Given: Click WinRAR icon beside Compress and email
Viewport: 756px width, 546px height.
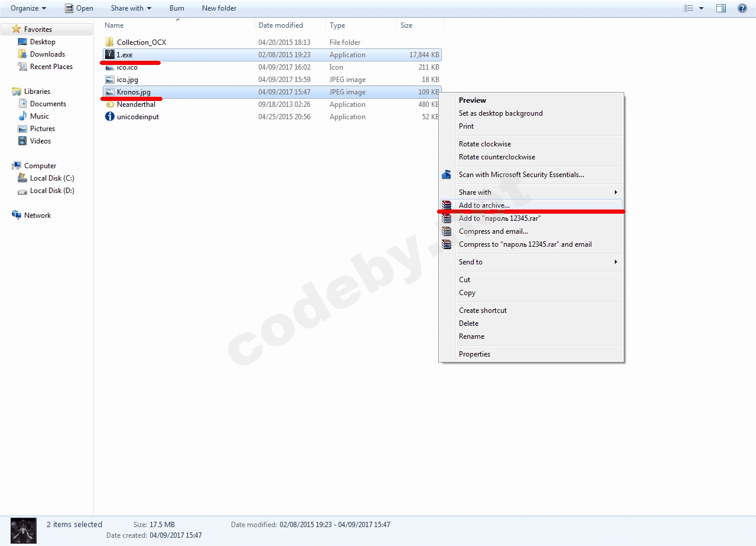Looking at the screenshot, I should (x=447, y=231).
